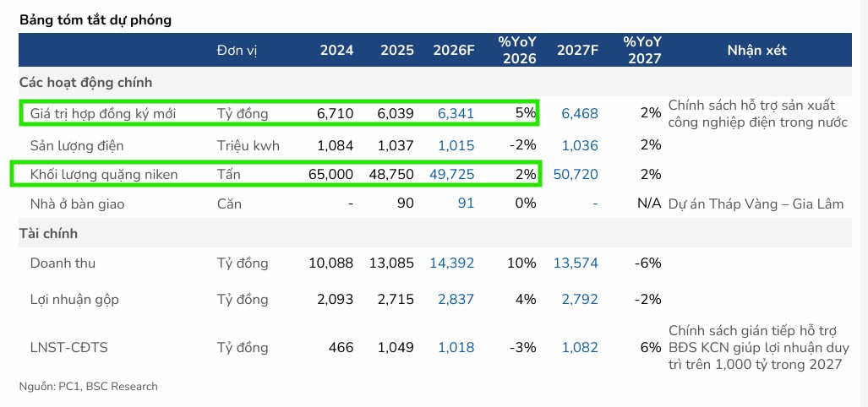Select the 'Nhà ở bàn giao' row label
The height and width of the screenshot is (407, 868).
point(77,204)
